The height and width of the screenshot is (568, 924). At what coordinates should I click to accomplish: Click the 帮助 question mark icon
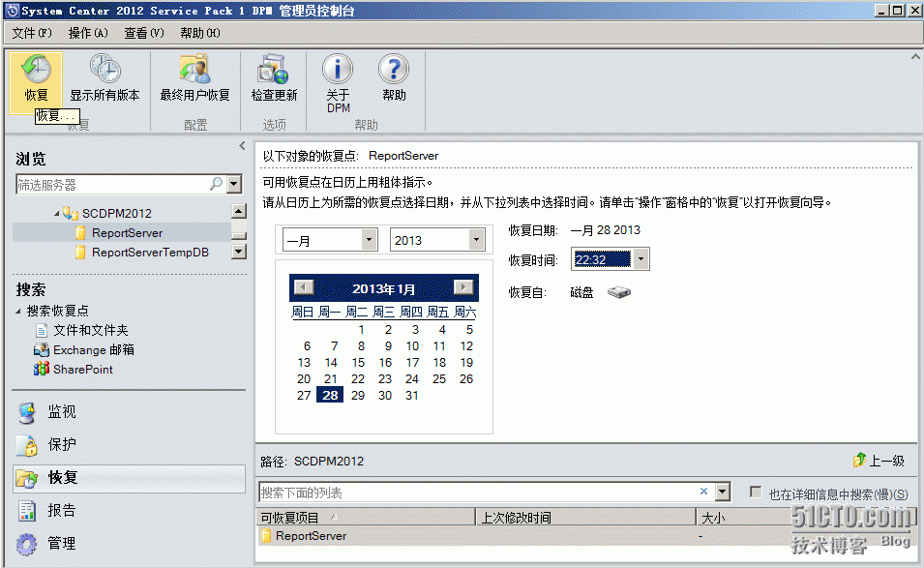(x=394, y=70)
